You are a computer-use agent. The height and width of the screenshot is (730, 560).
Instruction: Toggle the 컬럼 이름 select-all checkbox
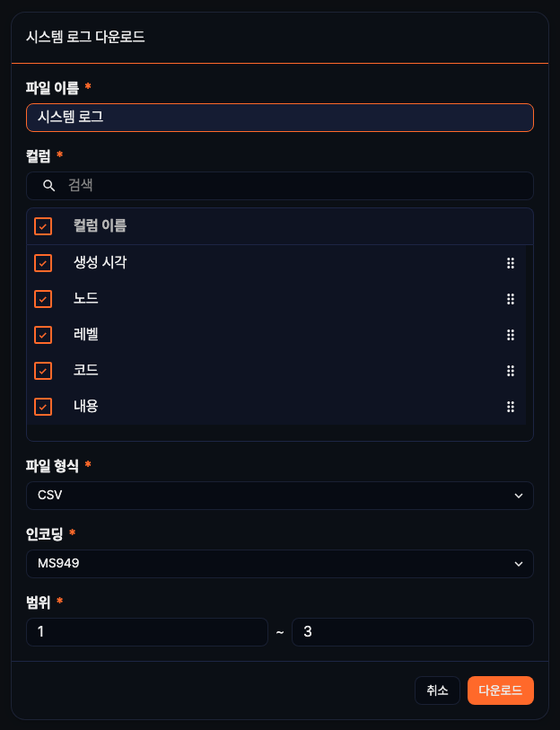point(42,226)
